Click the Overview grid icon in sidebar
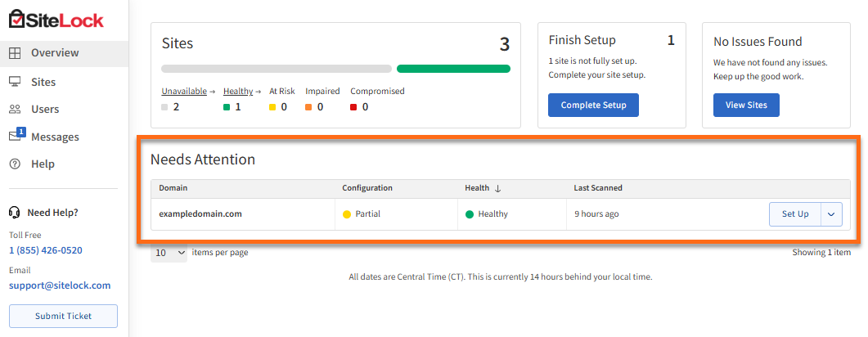Viewport: 868px width, 337px height. (x=15, y=53)
